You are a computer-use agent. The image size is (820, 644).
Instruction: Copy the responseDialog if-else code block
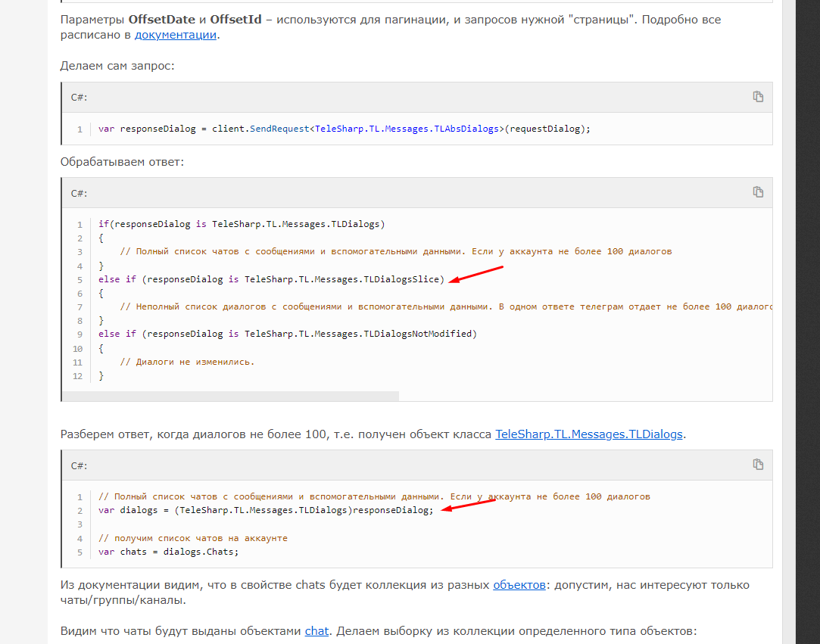point(758,192)
